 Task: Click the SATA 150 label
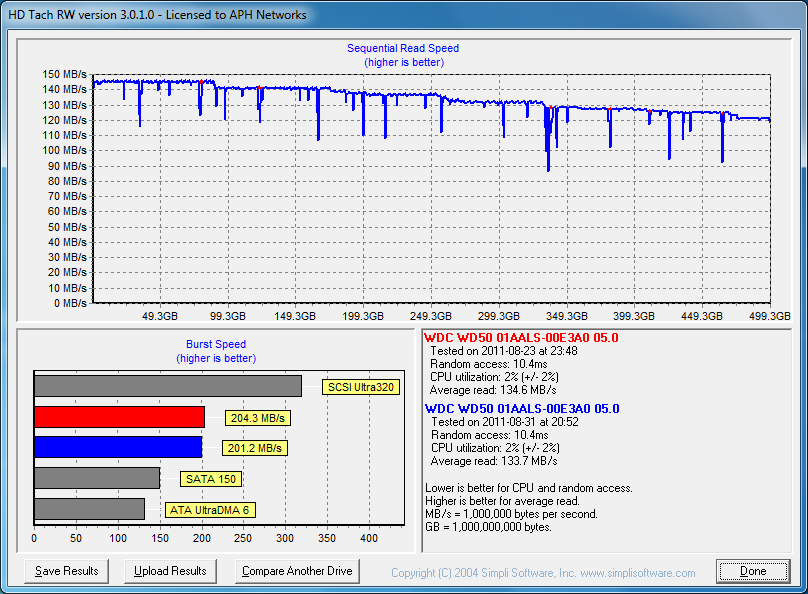pyautogui.click(x=211, y=479)
